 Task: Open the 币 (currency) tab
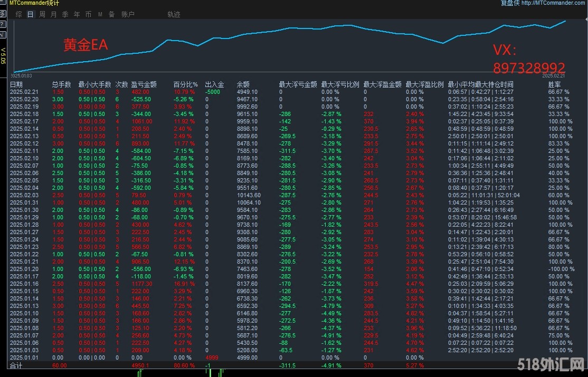click(x=88, y=14)
